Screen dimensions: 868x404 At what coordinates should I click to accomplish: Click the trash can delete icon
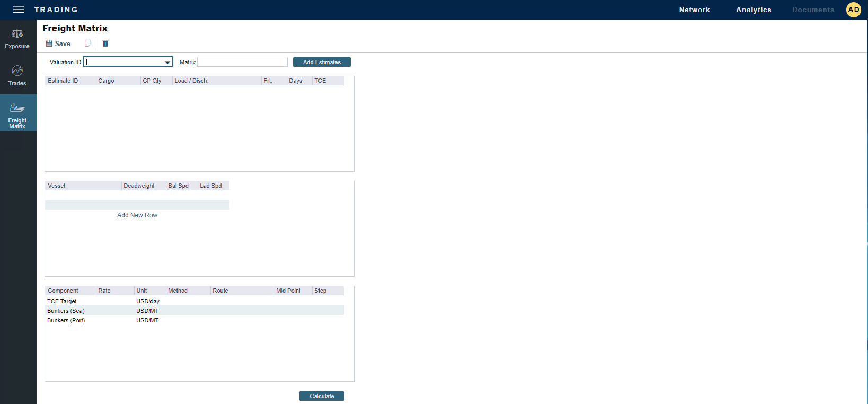coord(105,43)
